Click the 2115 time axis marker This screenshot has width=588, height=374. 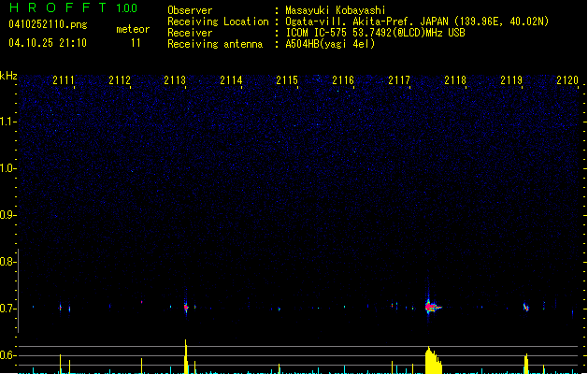tap(287, 80)
